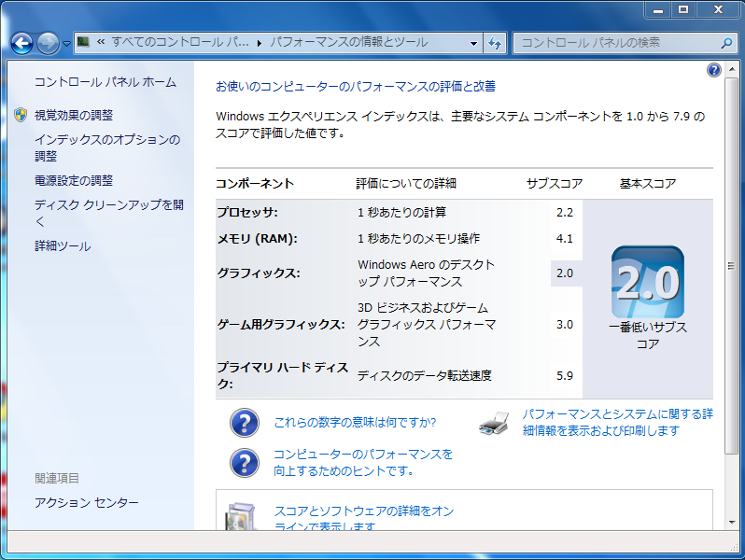The image size is (745, 560).
Task: Click the プライマリ ハード ディスク: row label
Action: 282,375
